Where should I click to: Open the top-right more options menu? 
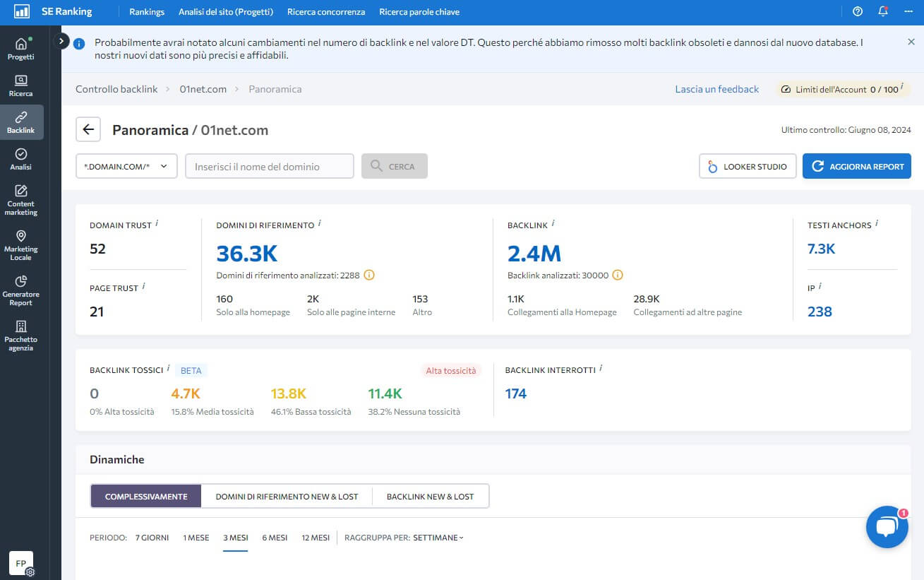pyautogui.click(x=908, y=11)
